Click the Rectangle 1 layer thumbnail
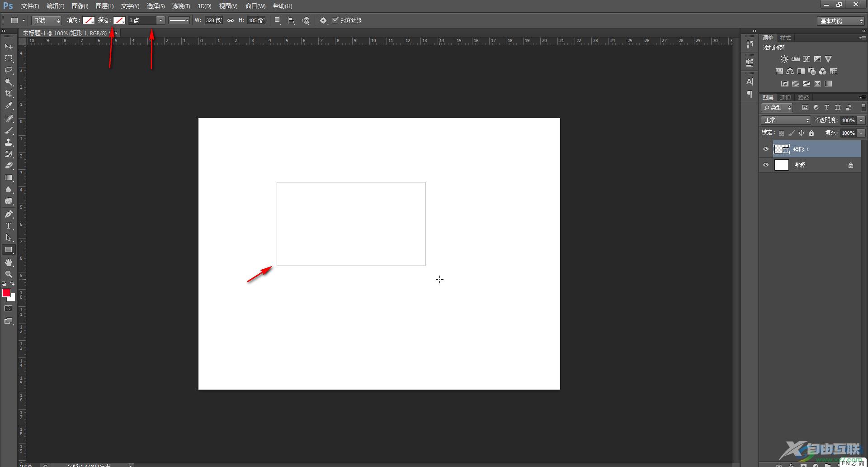 point(782,149)
